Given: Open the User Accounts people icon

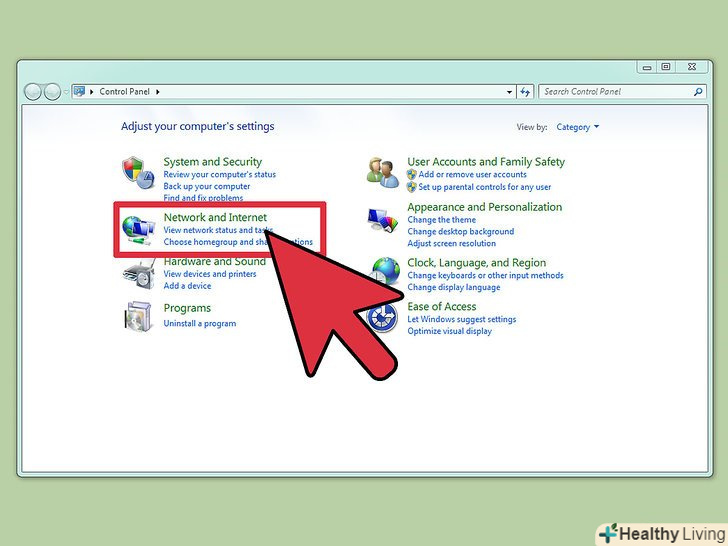Looking at the screenshot, I should pyautogui.click(x=382, y=173).
